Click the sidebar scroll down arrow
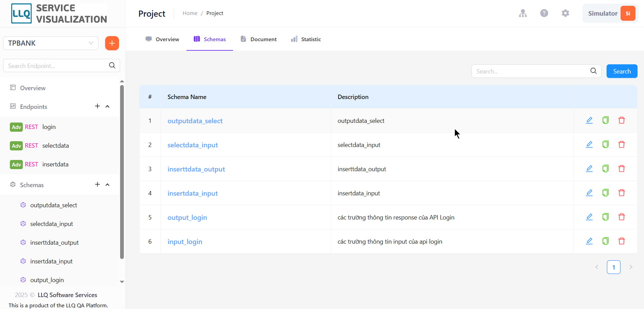 coord(122,282)
